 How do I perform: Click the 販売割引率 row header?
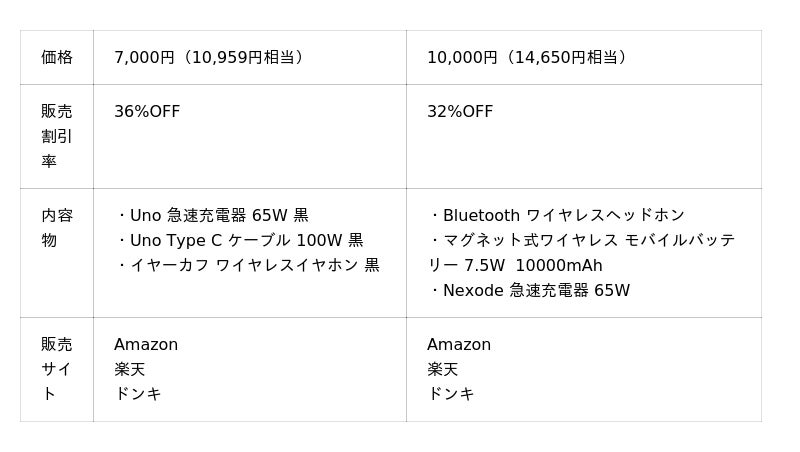pos(57,136)
